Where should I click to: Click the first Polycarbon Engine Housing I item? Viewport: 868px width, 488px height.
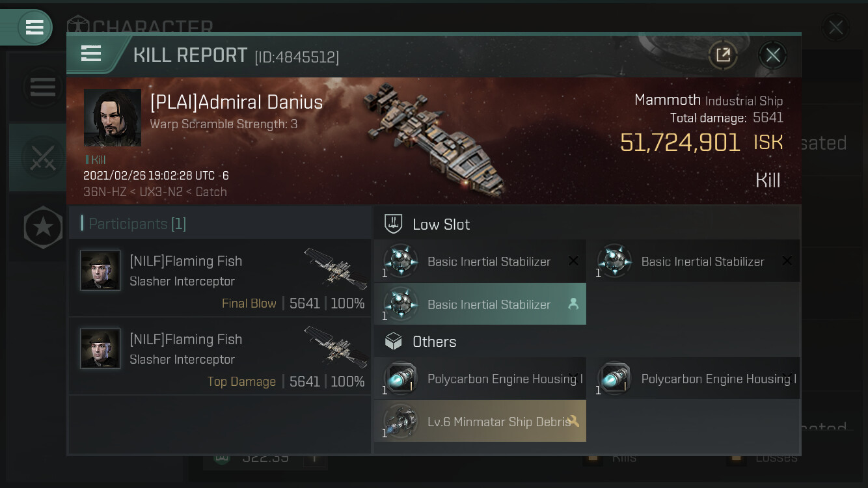click(480, 379)
